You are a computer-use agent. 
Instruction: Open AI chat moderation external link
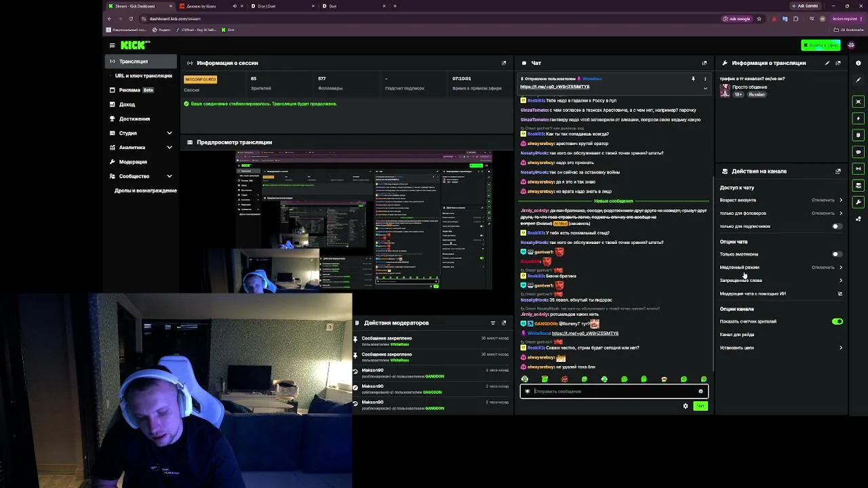point(840,293)
